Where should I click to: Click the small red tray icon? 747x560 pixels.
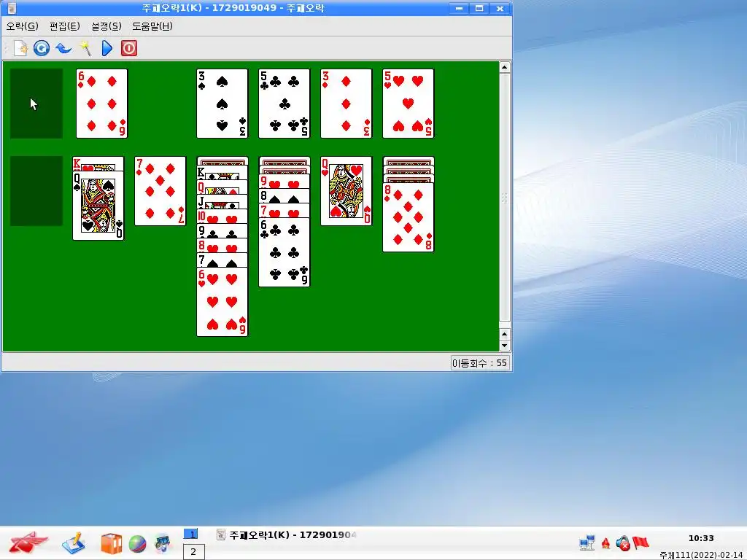[x=605, y=543]
